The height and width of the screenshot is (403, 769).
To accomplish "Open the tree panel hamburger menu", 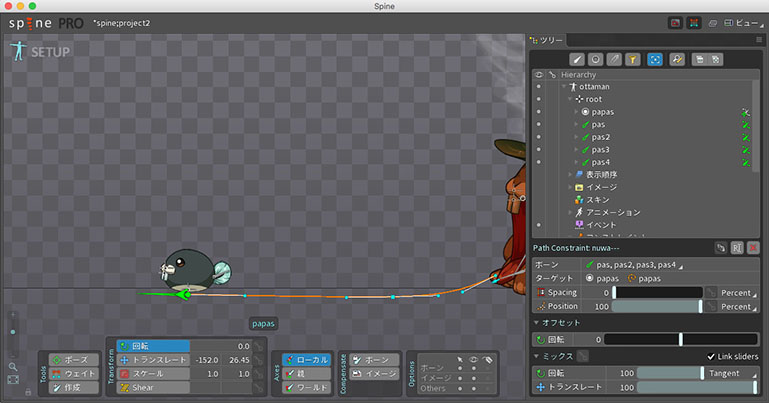I will (x=759, y=40).
